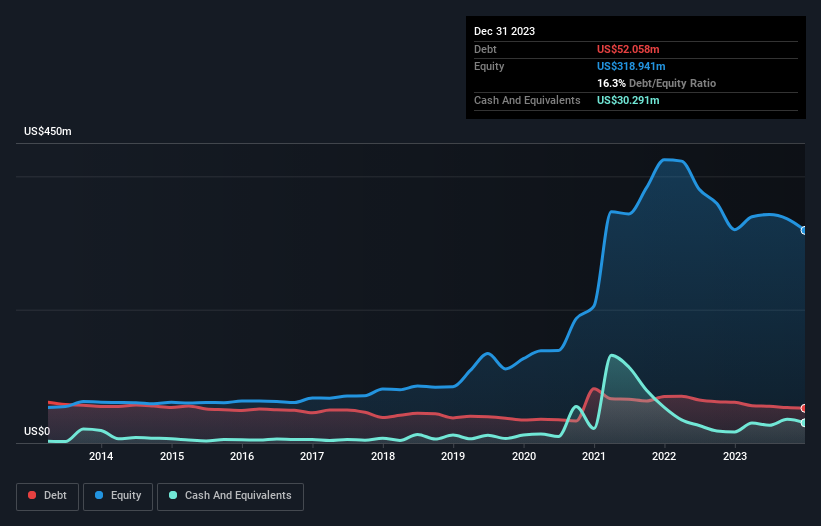Click the 2021 x-axis label

[594, 456]
